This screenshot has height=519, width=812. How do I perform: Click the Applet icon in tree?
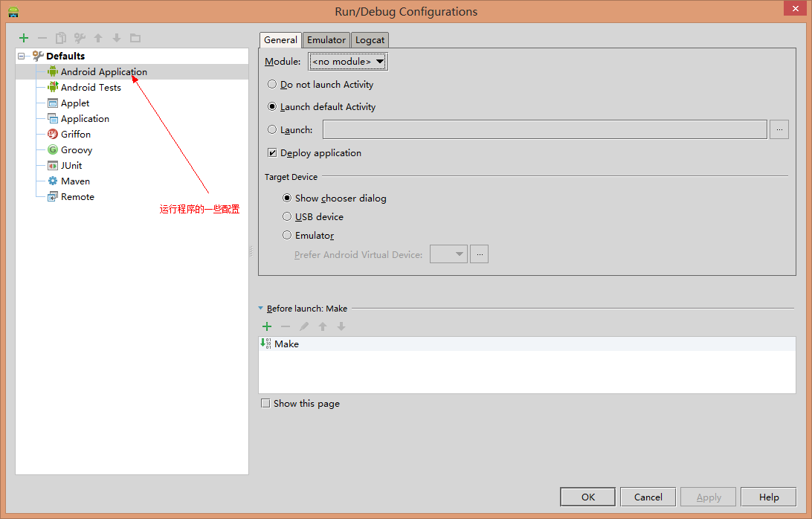(53, 103)
